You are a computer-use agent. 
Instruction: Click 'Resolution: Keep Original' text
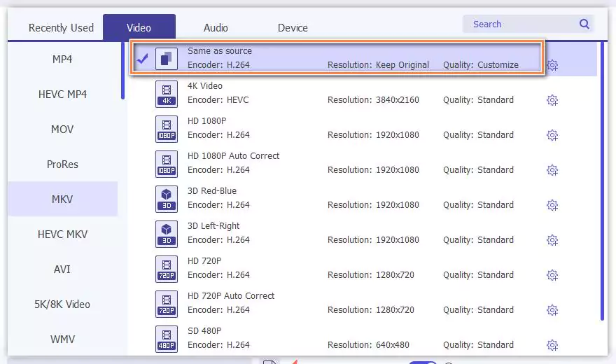(x=378, y=65)
